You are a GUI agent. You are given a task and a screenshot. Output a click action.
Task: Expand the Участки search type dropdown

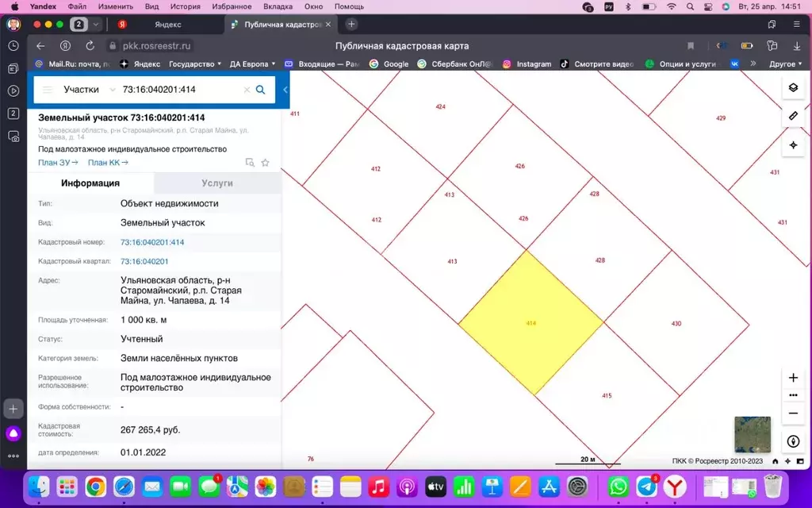point(112,90)
